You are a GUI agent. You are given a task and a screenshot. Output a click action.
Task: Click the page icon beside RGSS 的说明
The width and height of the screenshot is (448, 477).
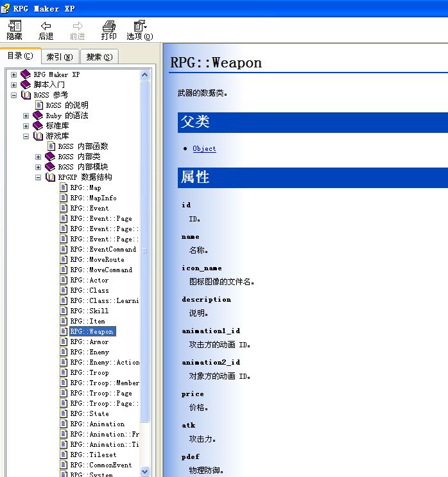(39, 105)
